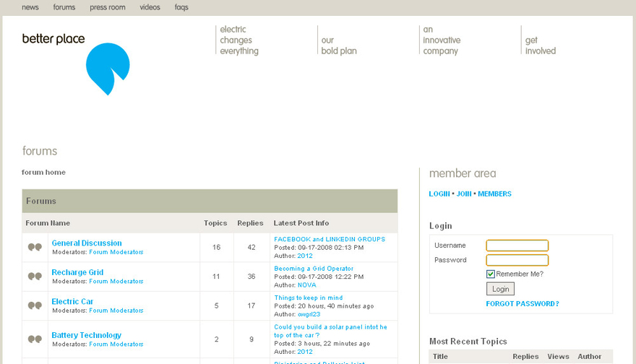Click the Latest Post Info column header
This screenshot has height=364, width=636.
301,223
